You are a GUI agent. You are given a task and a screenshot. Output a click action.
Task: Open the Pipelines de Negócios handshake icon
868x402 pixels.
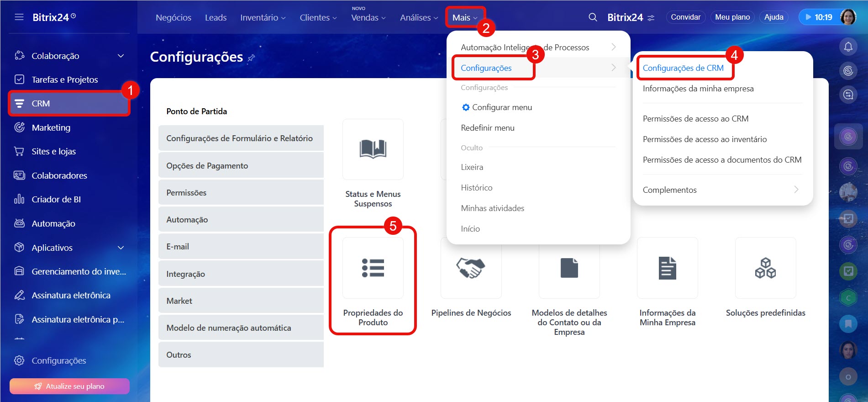pyautogui.click(x=471, y=268)
